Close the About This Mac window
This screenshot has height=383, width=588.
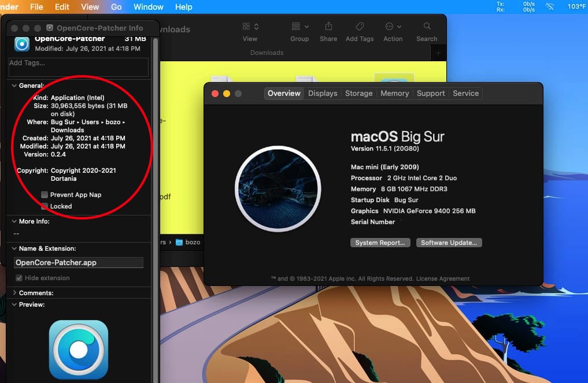tap(215, 94)
